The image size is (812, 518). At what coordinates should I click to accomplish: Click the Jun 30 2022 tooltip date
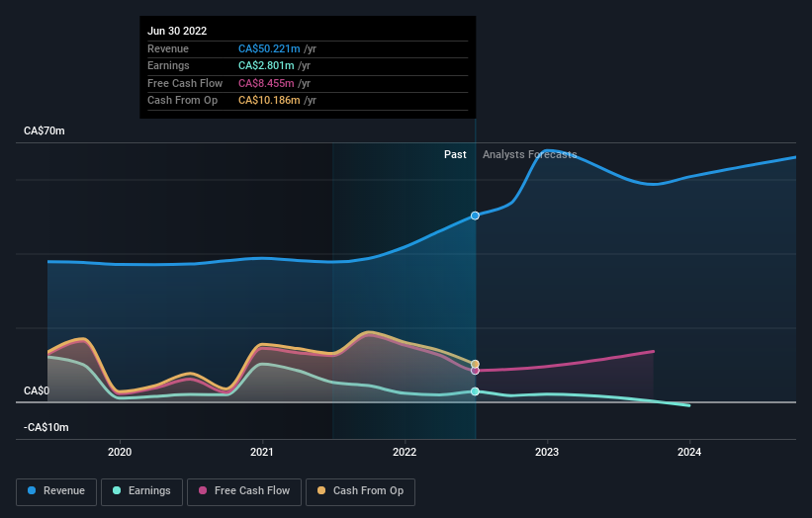point(177,31)
